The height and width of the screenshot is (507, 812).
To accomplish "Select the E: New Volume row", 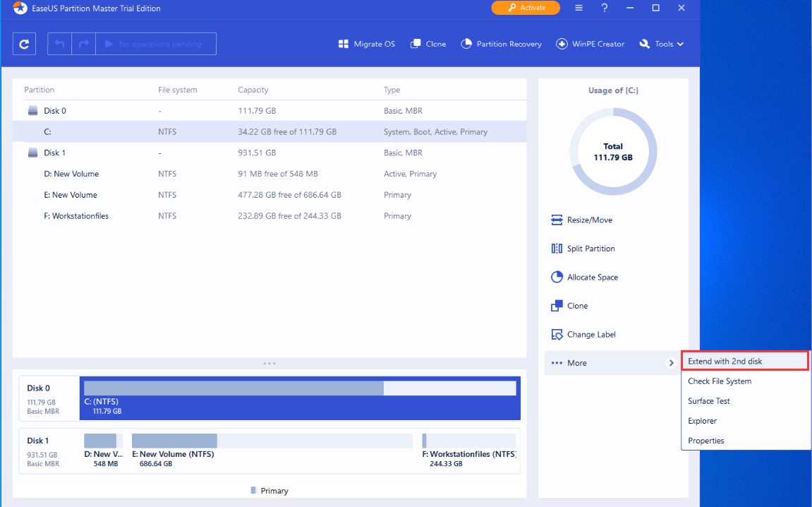I will pos(71,195).
